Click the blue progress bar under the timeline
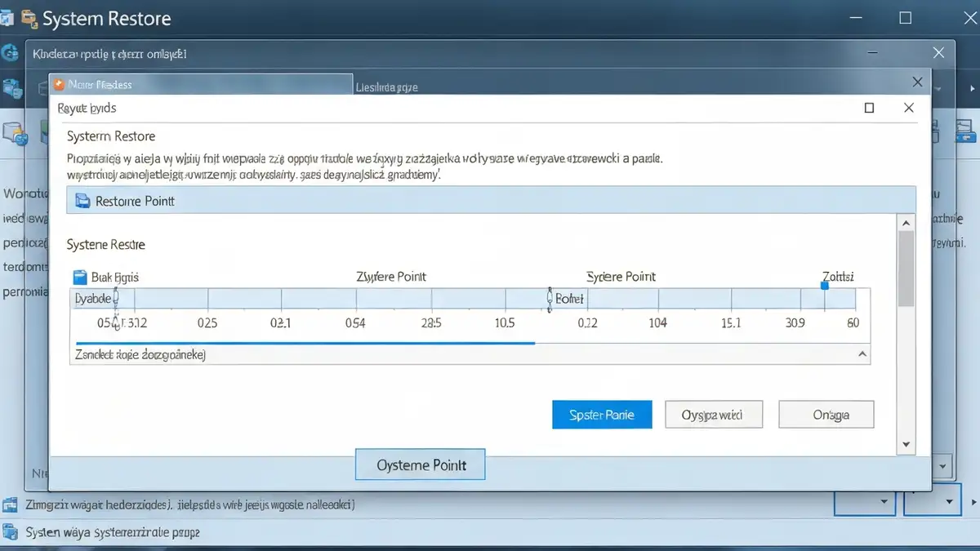980x551 pixels. pyautogui.click(x=305, y=344)
